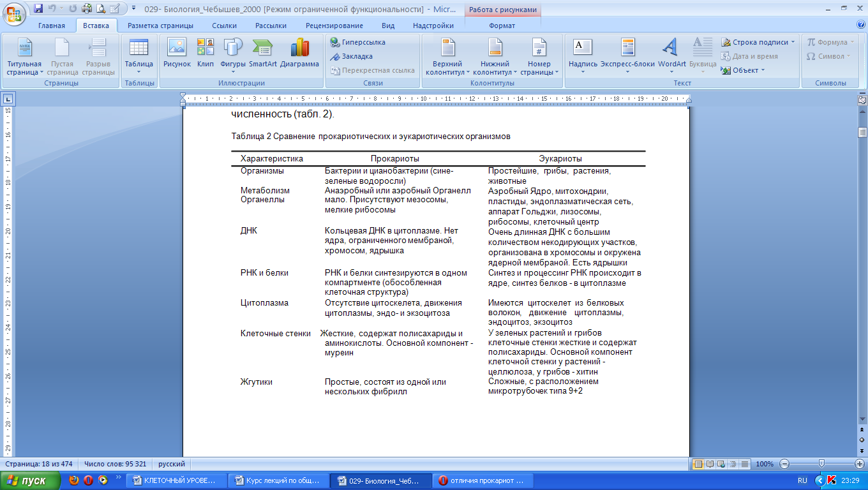Click RU language indicator in system tray
This screenshot has width=868, height=490.
coord(802,480)
